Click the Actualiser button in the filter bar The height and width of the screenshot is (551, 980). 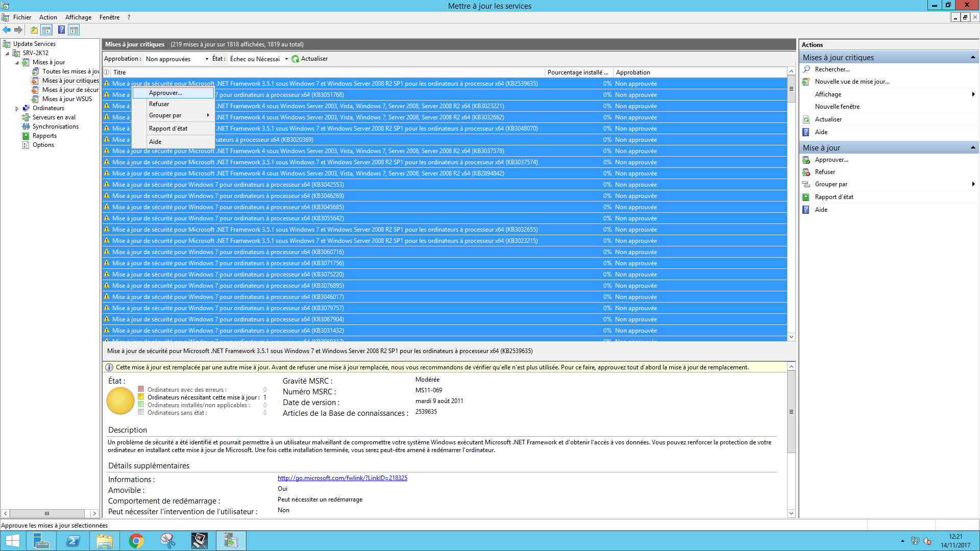point(310,59)
